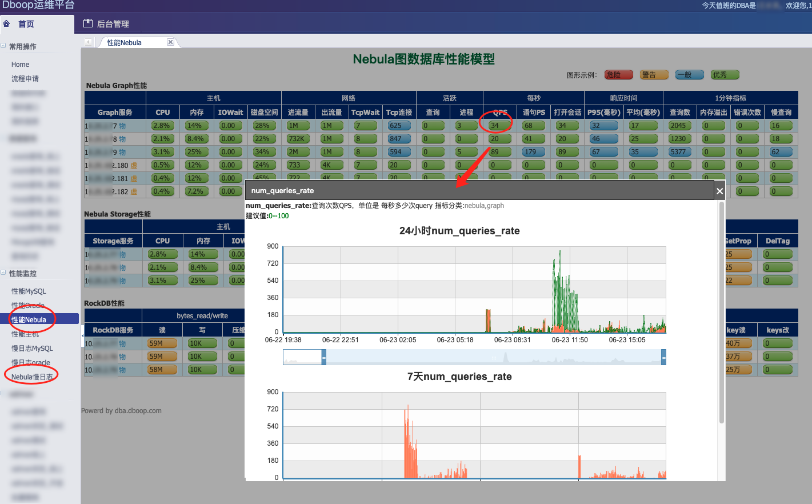This screenshot has width=812, height=504.
Task: Select 性能Nebula in the sidebar
Action: tap(39, 319)
